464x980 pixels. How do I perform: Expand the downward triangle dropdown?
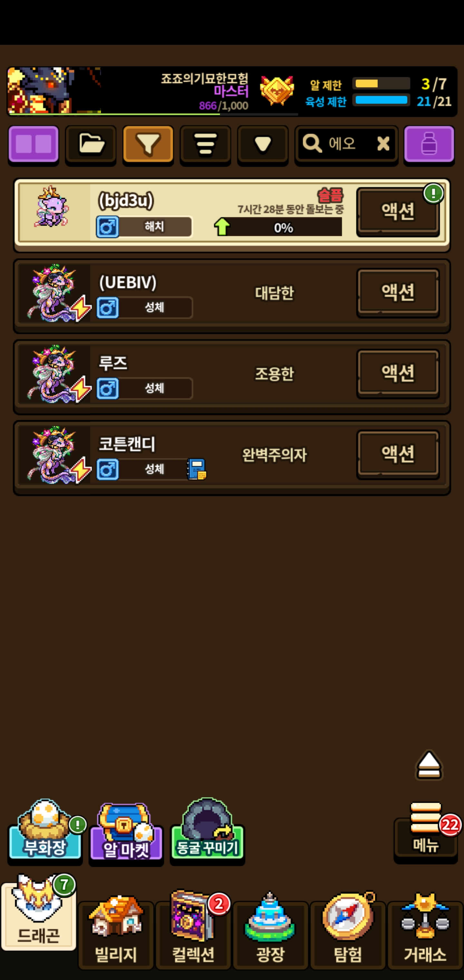263,145
